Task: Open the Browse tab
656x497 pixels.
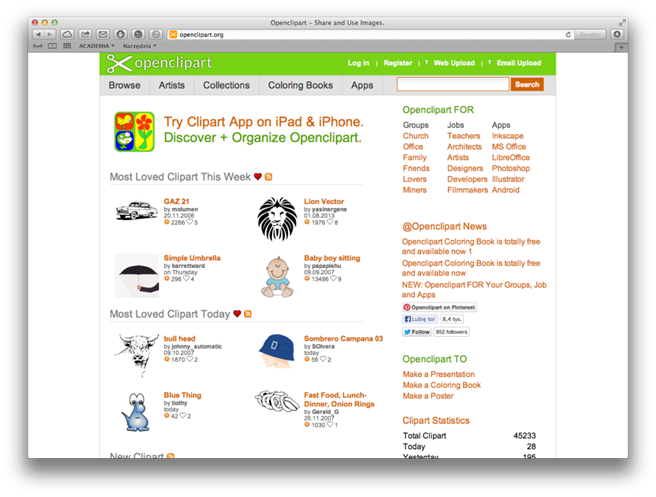Action: [125, 85]
